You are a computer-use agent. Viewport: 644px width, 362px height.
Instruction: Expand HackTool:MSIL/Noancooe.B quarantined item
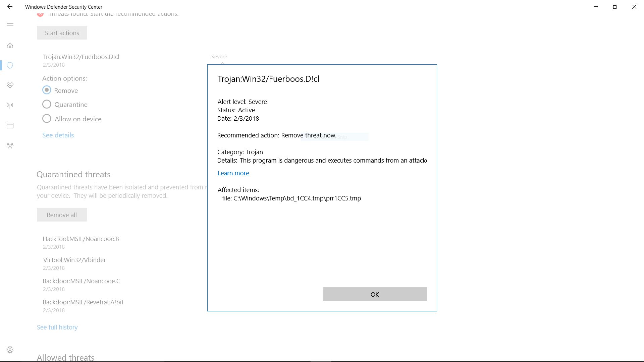[81, 239]
